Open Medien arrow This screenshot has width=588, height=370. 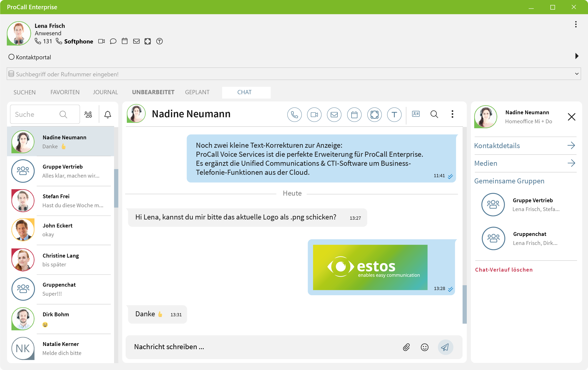571,163
